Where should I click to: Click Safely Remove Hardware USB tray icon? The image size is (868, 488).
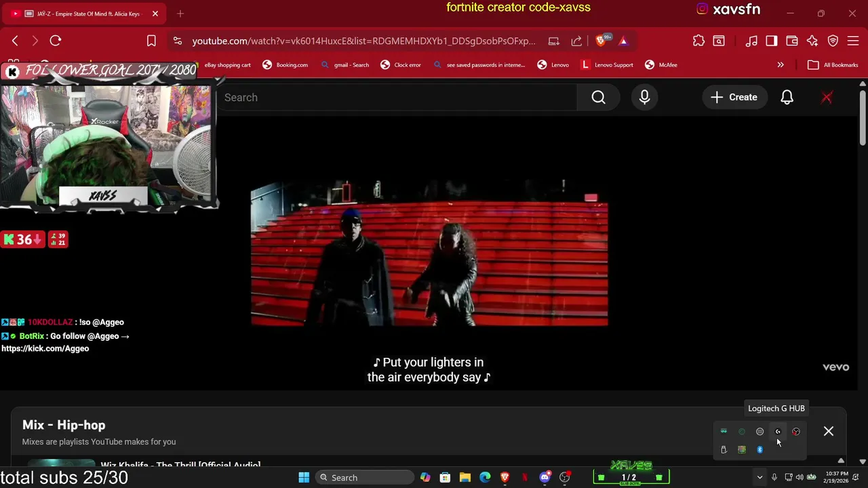tap(724, 449)
